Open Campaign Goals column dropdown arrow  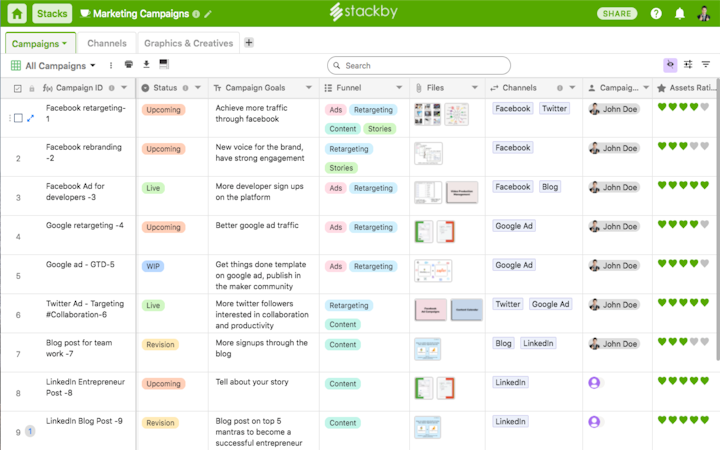click(x=309, y=88)
